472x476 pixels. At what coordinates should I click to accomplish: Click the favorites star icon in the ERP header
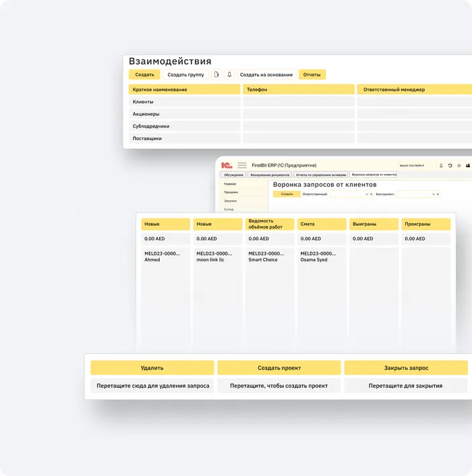pos(459,165)
